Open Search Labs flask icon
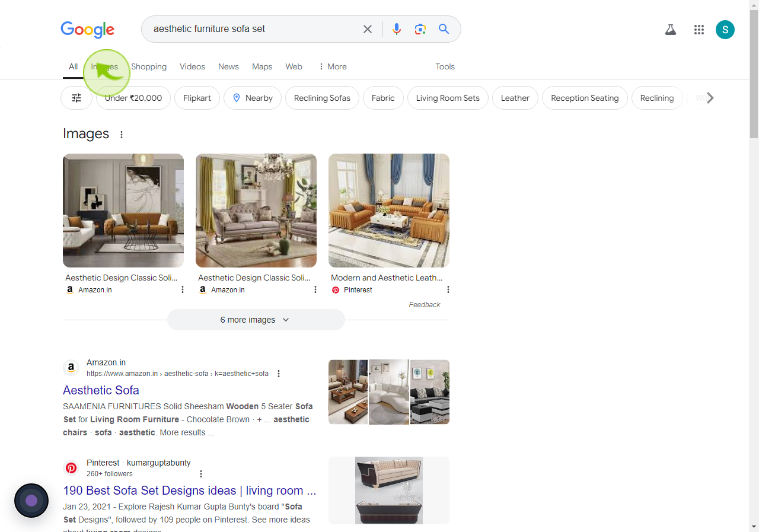The width and height of the screenshot is (759, 532). [x=671, y=30]
